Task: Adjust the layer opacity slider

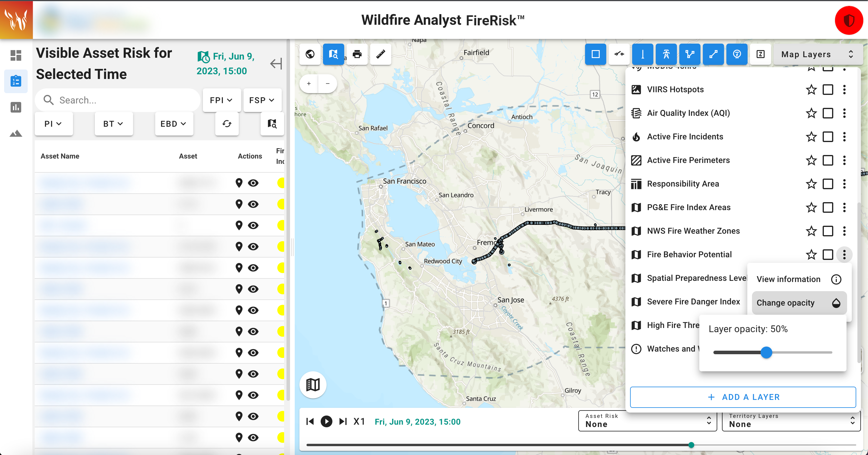Action: pos(767,352)
